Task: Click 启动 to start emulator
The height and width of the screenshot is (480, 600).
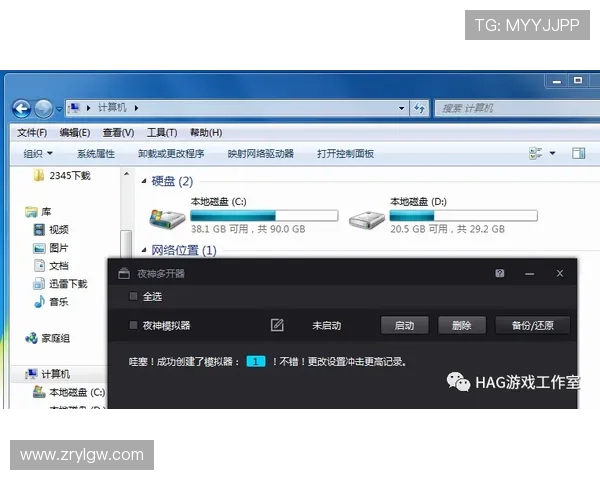Action: click(404, 325)
